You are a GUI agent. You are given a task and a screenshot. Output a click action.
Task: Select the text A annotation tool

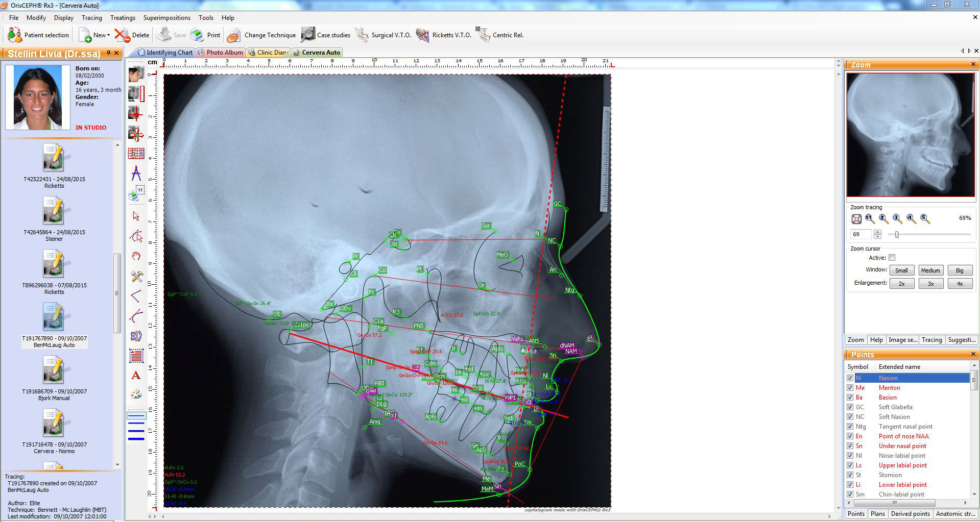coord(136,376)
